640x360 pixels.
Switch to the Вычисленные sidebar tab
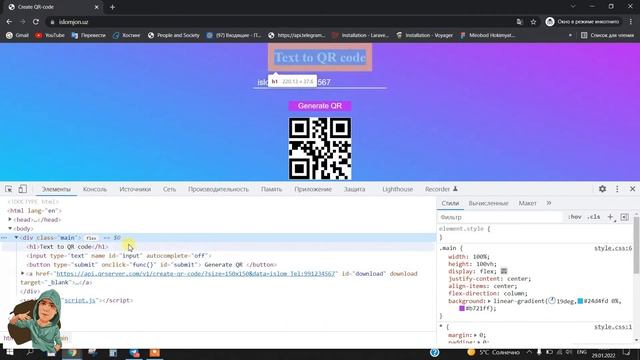click(489, 203)
